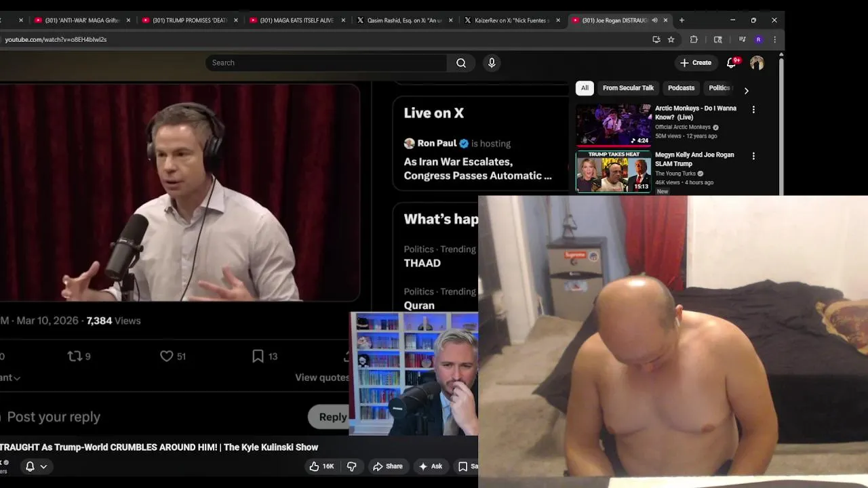Click the Share button
868x488 pixels.
click(x=388, y=466)
